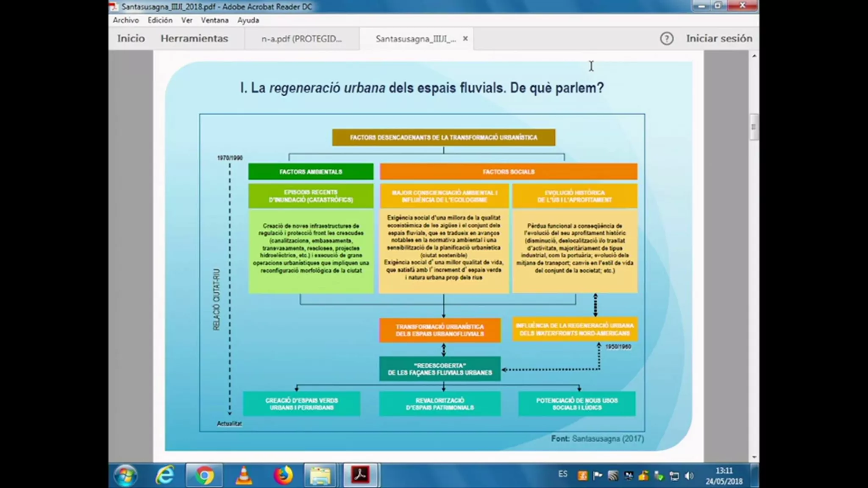Viewport: 868px width, 488px height.
Task: Click the ES language indicator
Action: click(563, 474)
